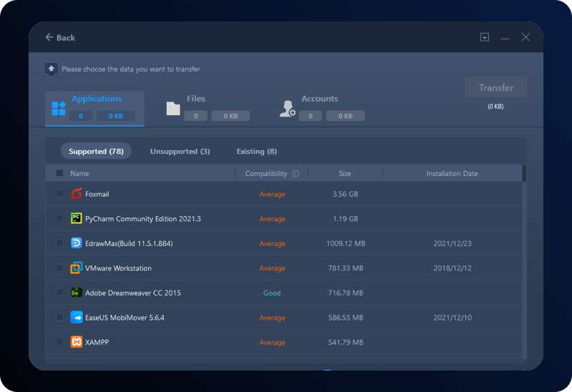Image resolution: width=572 pixels, height=392 pixels.
Task: Show the Unsupported (3) list
Action: pyautogui.click(x=179, y=152)
